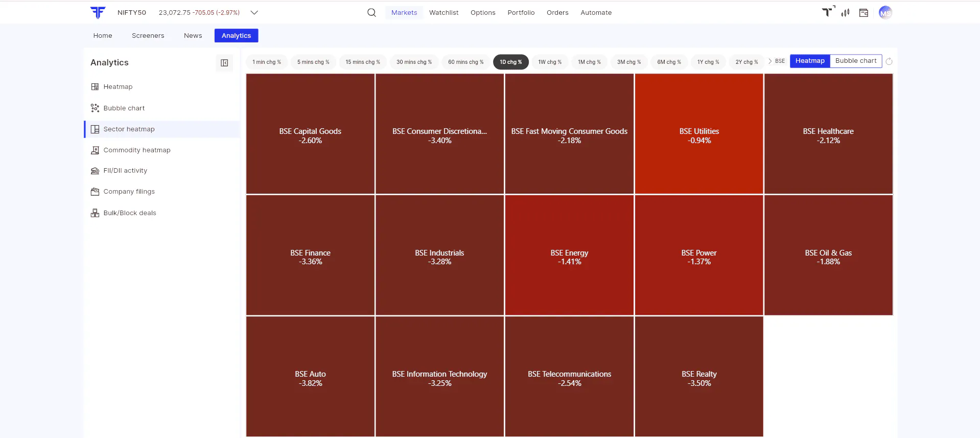Open the wallet funds icon

864,13
